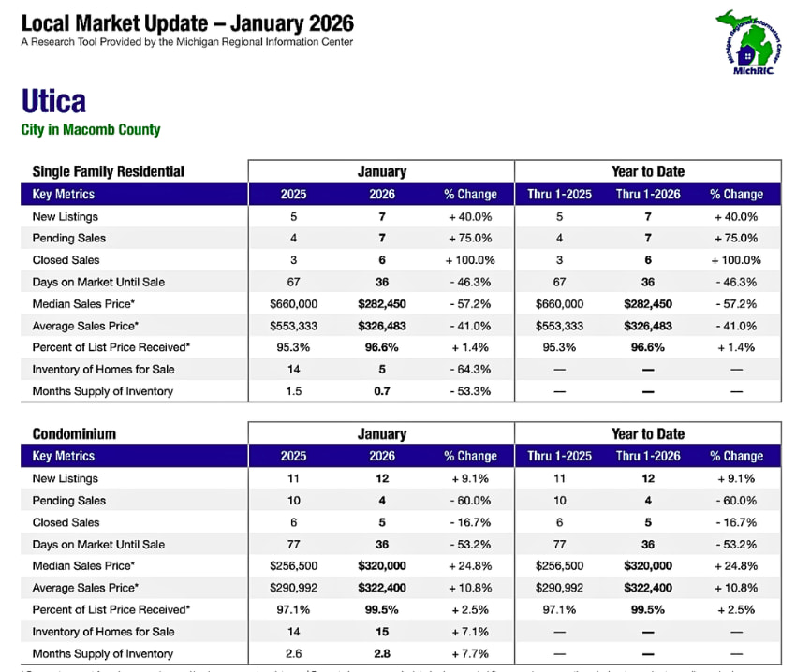This screenshot has width=796, height=672.
Task: Click Condominium Inventory of Homes value 15
Action: click(x=382, y=632)
